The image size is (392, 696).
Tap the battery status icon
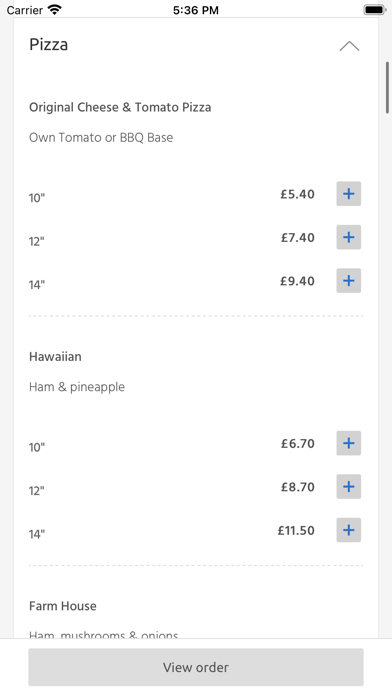point(375,9)
